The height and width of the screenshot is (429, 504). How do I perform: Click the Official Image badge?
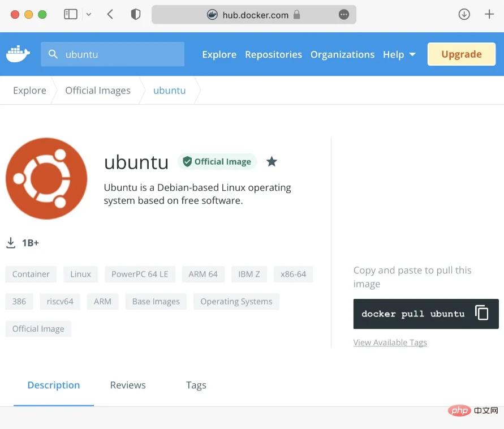coord(217,161)
